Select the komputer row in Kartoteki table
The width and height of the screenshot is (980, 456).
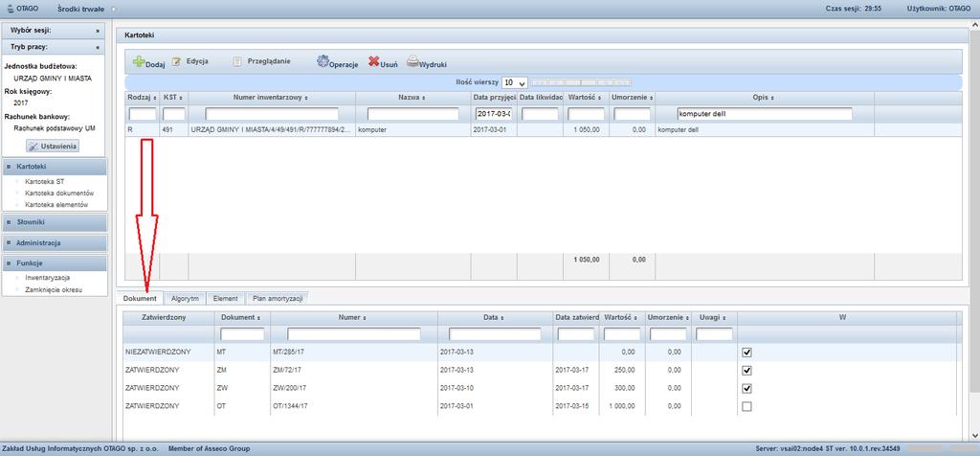point(544,130)
